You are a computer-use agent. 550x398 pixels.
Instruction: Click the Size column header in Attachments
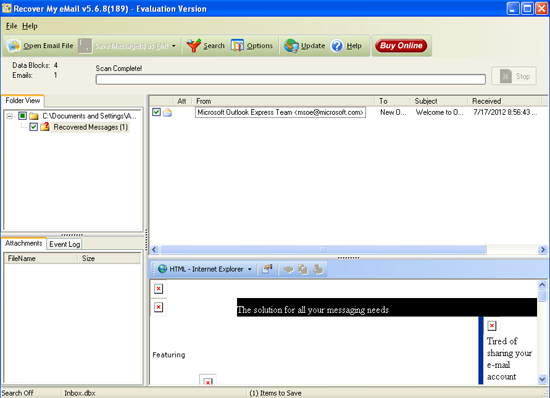point(109,258)
